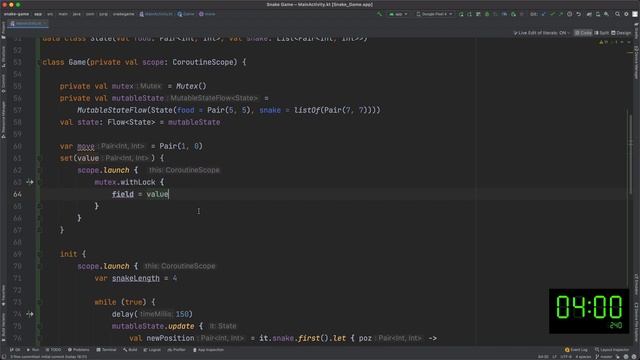Open the Project tool window side tab
Screen dimensions: 640x360
3,31
